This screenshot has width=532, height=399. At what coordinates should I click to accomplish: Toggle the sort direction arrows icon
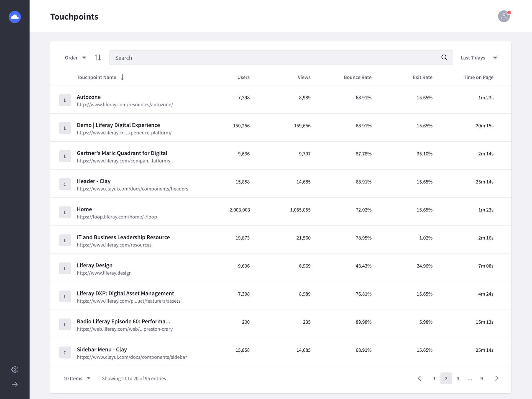[x=98, y=58]
